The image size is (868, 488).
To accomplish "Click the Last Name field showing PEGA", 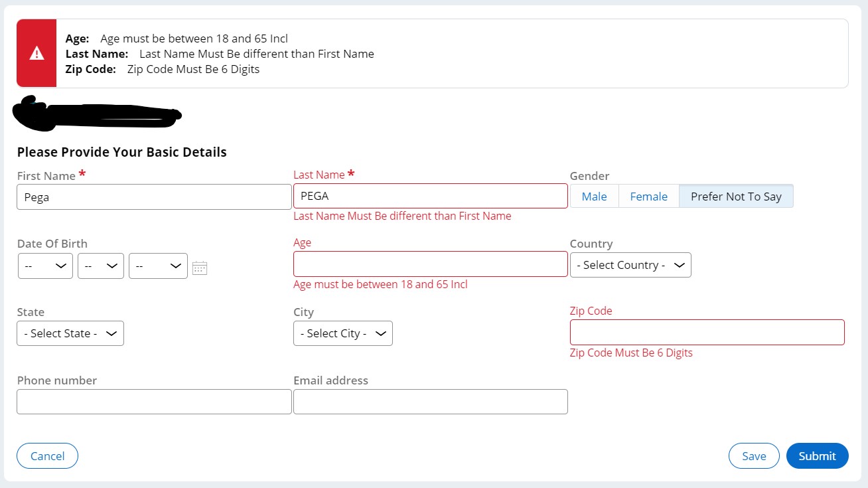I will [x=430, y=195].
